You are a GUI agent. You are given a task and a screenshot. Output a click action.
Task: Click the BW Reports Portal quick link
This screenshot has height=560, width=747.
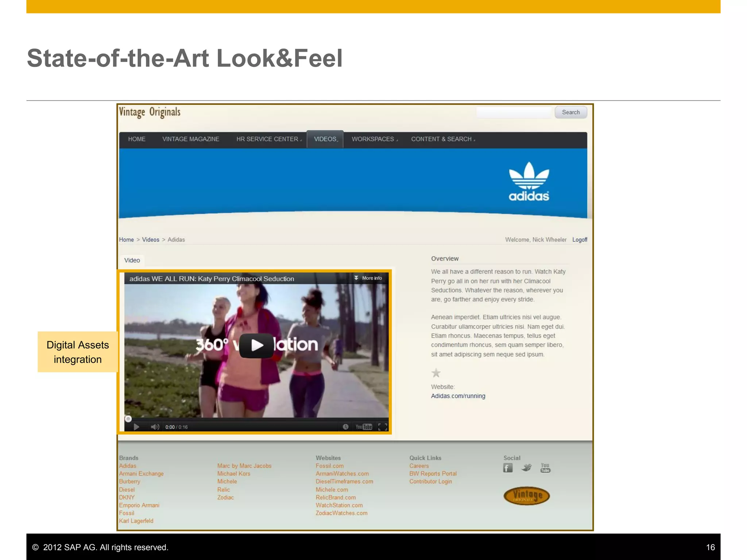433,474
